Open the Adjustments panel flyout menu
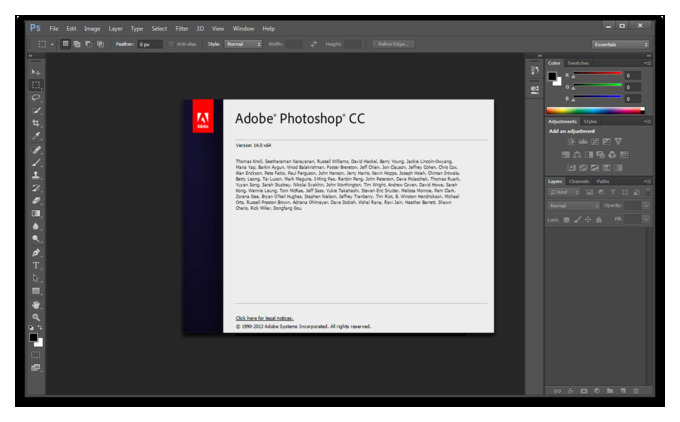Image resolution: width=680 pixels, height=422 pixels. [648, 121]
